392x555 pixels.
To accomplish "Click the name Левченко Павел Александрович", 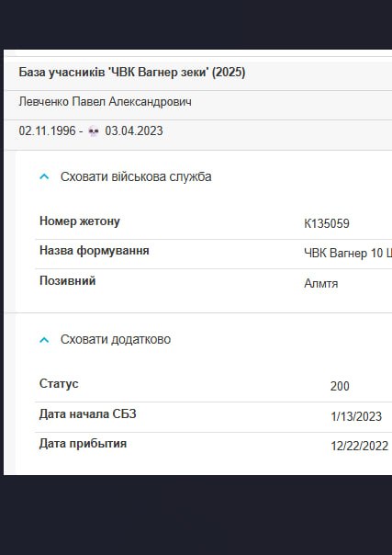I will [x=106, y=102].
